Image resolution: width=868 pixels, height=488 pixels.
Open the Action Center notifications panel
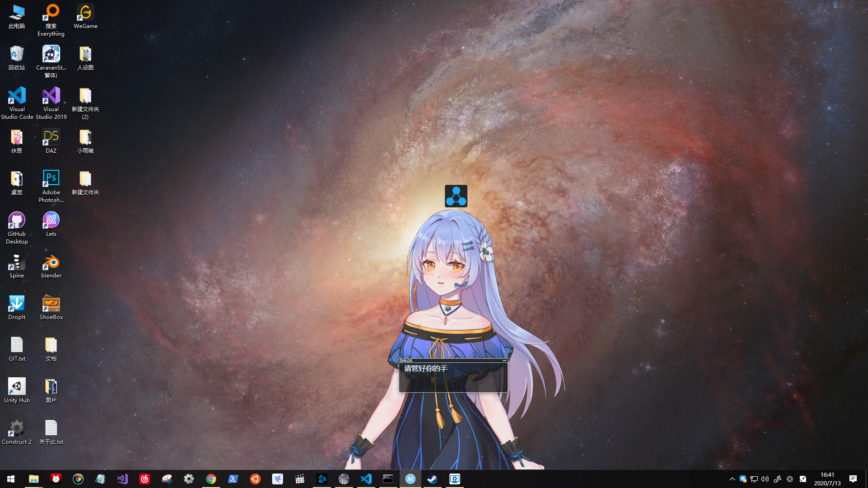(x=852, y=479)
